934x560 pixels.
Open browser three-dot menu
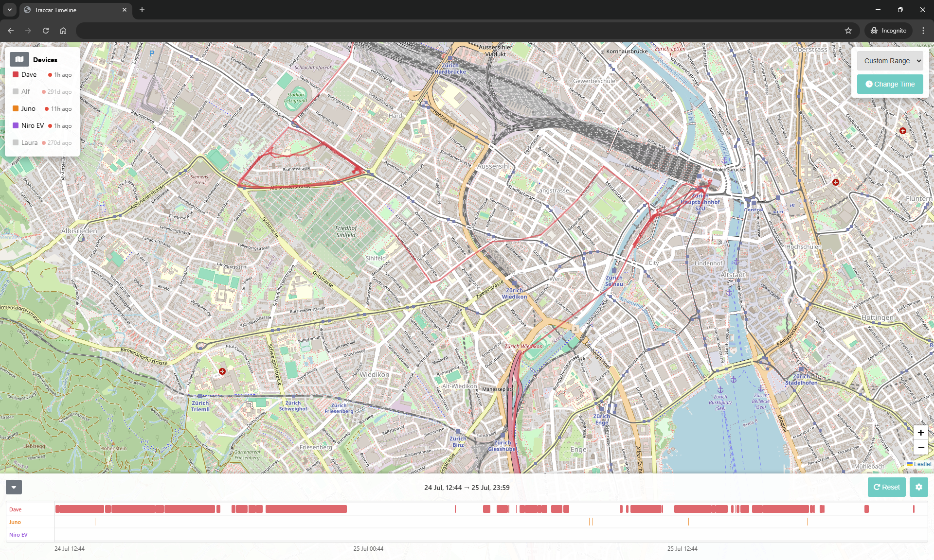(x=923, y=31)
